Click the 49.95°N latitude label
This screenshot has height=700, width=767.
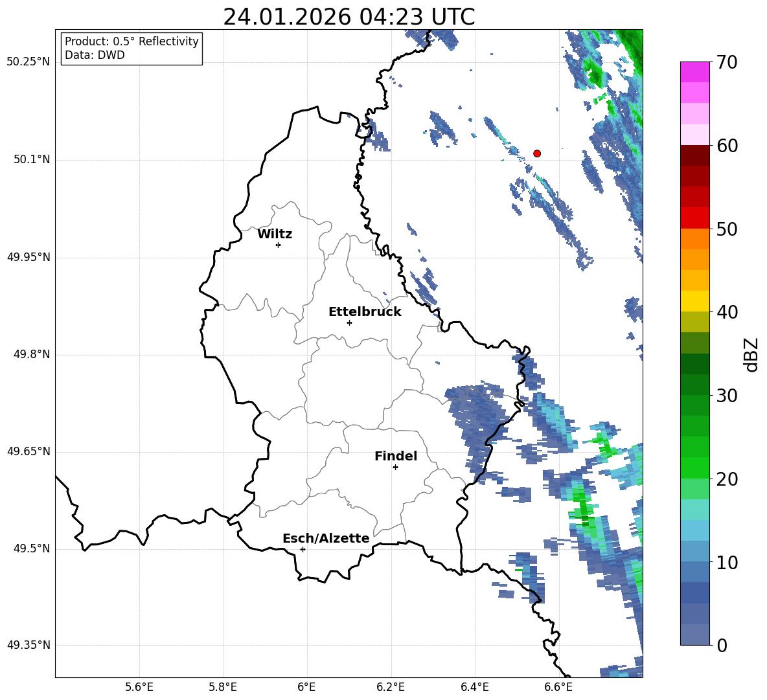click(29, 257)
